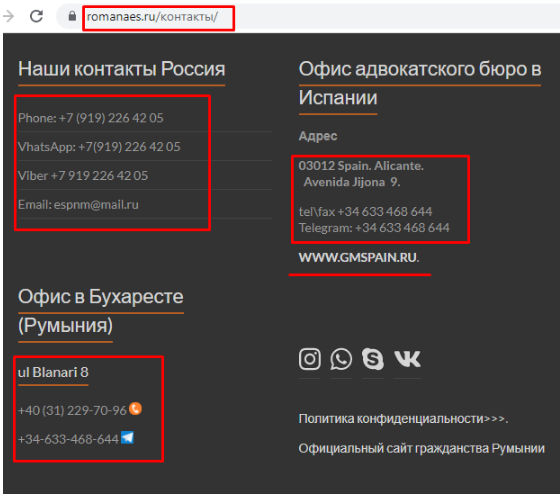Select the +40 (31) 229-70-96 Bucharest number

coord(72,410)
